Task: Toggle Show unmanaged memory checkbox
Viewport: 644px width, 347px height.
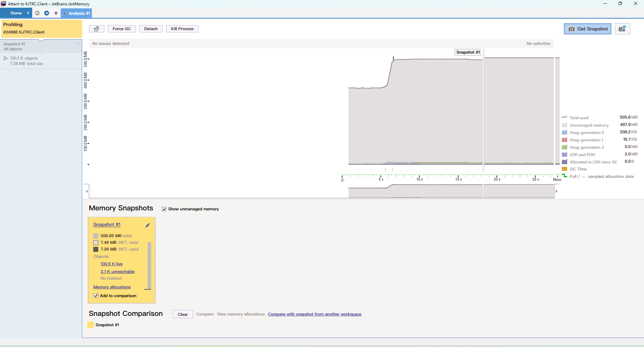Action: [x=164, y=209]
